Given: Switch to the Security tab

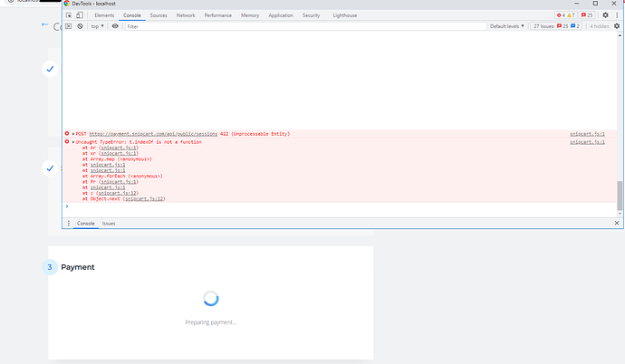Looking at the screenshot, I should (311, 15).
